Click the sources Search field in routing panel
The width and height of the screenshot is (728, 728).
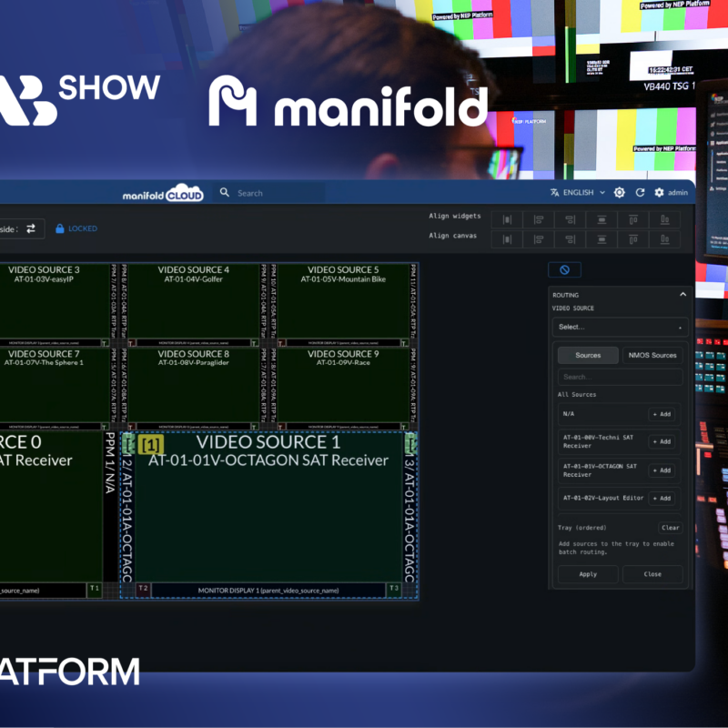click(x=620, y=377)
